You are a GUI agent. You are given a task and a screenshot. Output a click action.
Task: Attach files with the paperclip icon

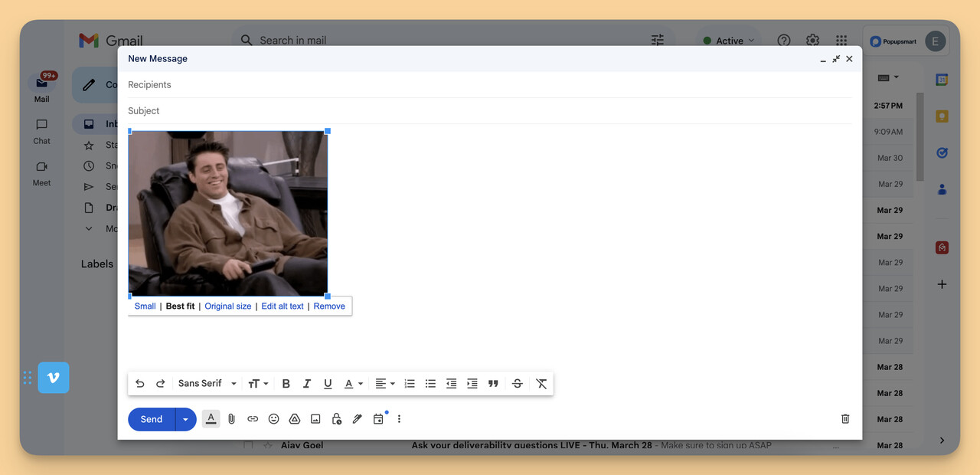coord(231,419)
